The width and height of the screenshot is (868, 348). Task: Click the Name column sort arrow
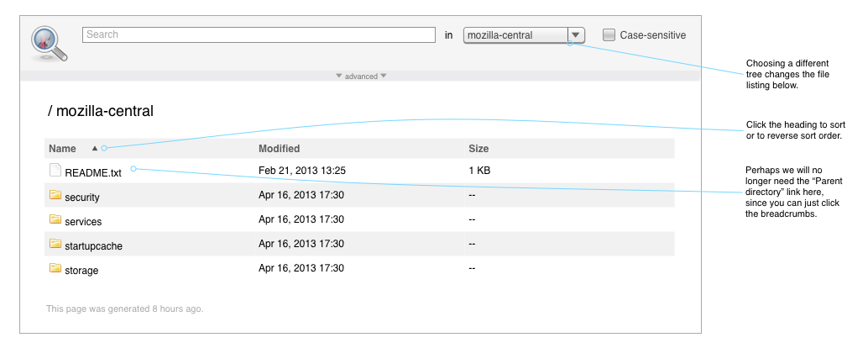pyautogui.click(x=95, y=148)
